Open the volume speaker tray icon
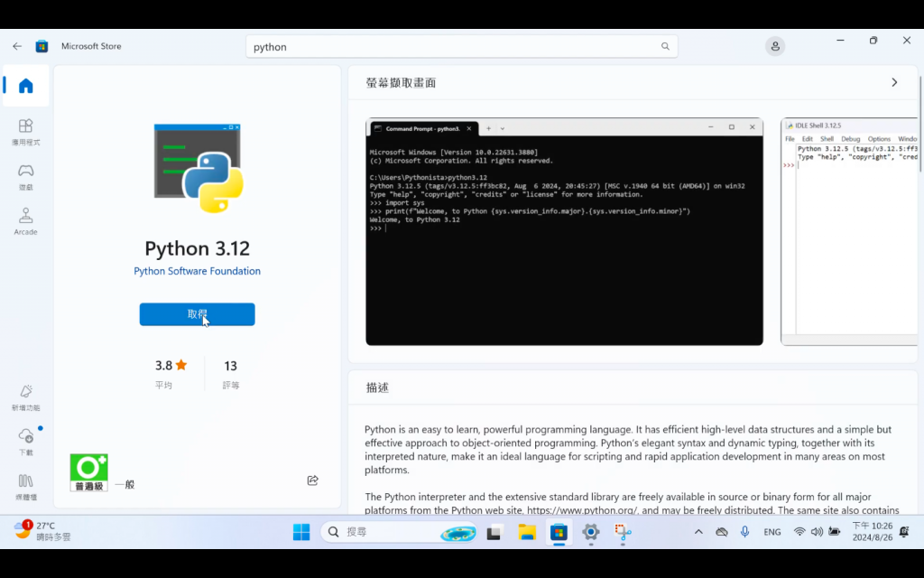This screenshot has width=924, height=578. (x=817, y=531)
